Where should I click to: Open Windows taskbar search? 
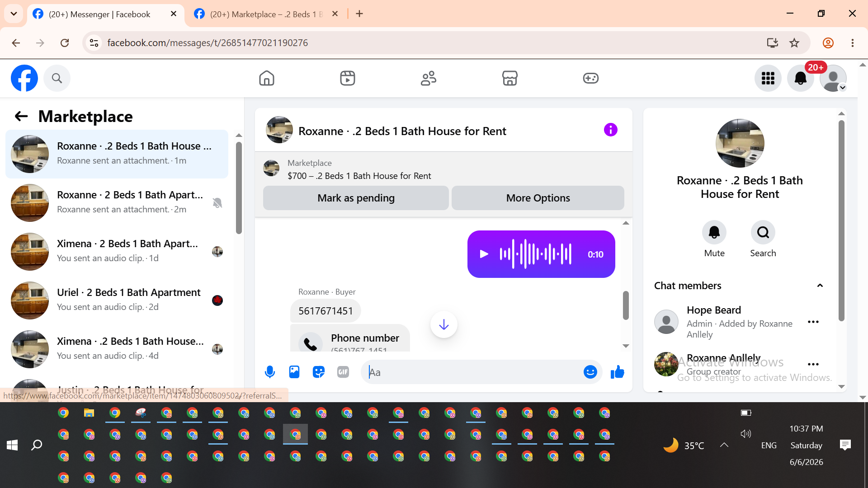tap(37, 445)
